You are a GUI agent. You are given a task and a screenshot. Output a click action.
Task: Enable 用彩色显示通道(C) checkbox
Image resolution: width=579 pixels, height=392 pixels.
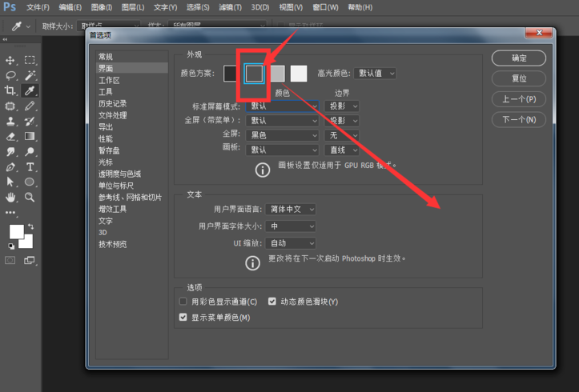(x=183, y=302)
